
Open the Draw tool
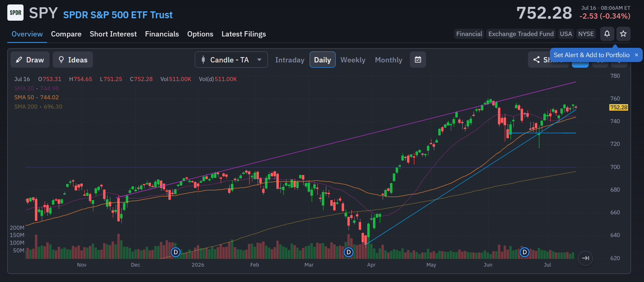[30, 60]
